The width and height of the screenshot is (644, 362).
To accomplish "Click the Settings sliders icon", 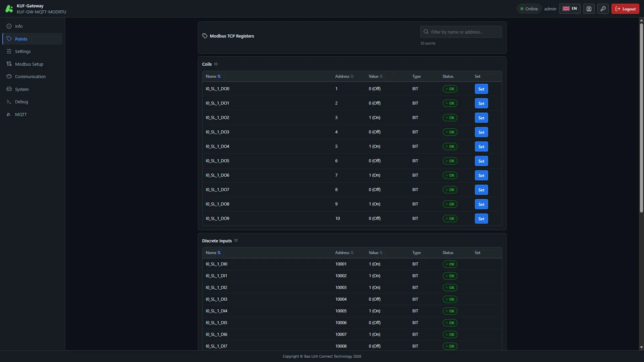I will pyautogui.click(x=9, y=51).
